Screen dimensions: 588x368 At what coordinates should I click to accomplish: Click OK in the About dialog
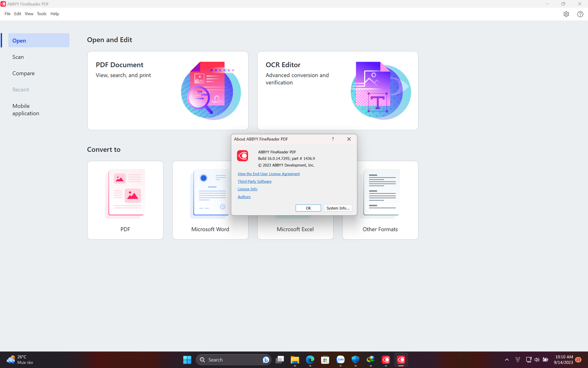coord(308,208)
